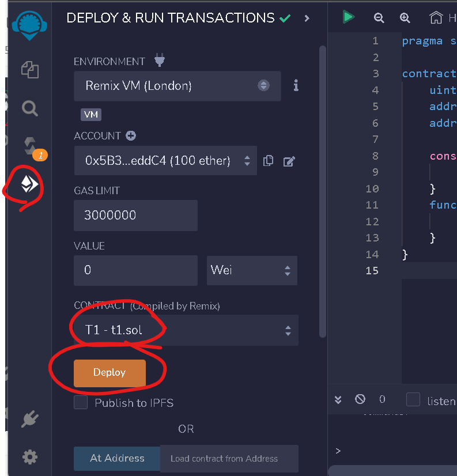Click the func keyword on line 11
Viewport: 457px width, 476px height.
[443, 205]
